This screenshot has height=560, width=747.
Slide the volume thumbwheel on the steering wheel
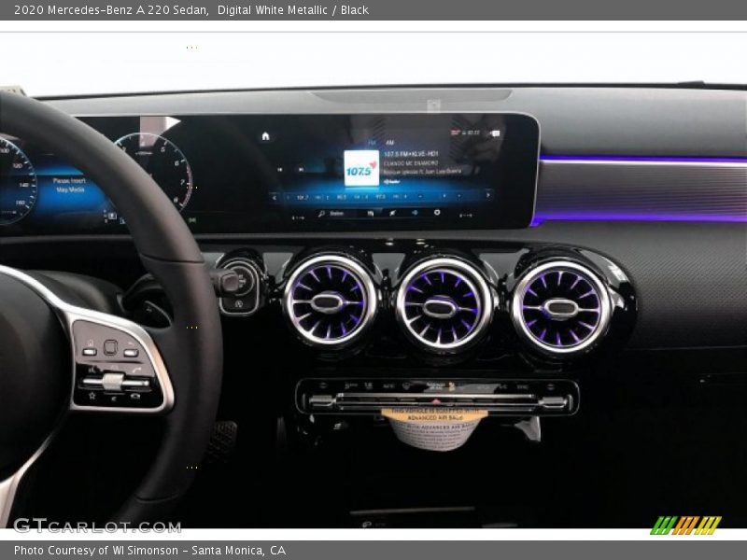(112, 379)
